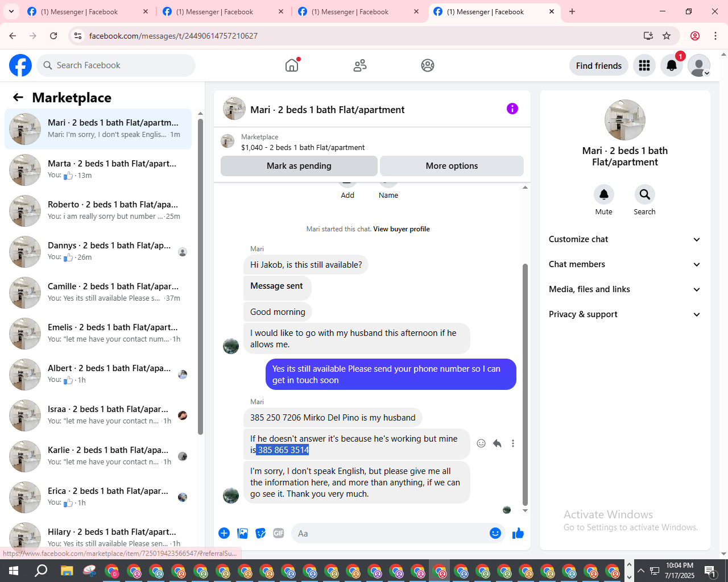
Task: Open Facebook home via the logo
Action: tap(20, 65)
